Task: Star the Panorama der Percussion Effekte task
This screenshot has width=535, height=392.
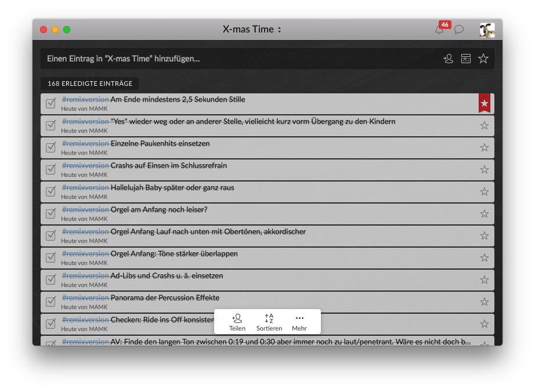Action: pos(485,302)
